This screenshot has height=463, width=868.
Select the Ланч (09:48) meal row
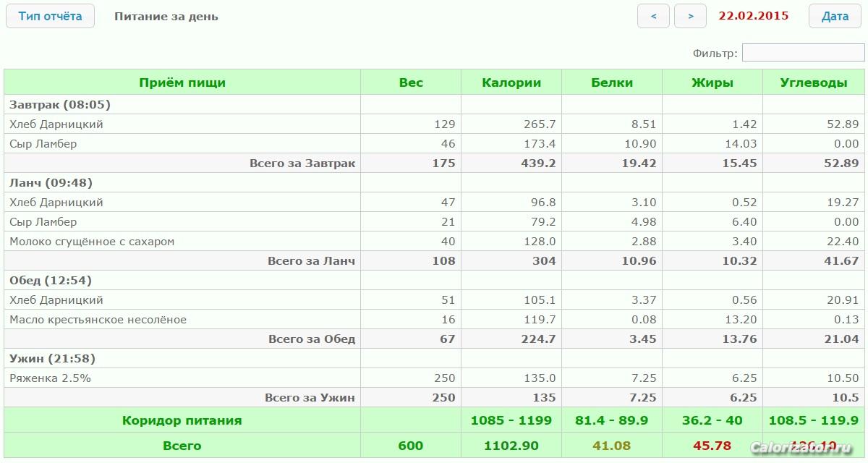click(x=51, y=183)
